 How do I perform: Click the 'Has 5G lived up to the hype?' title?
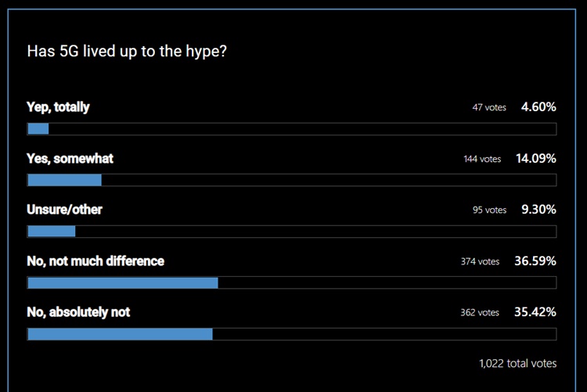point(127,52)
